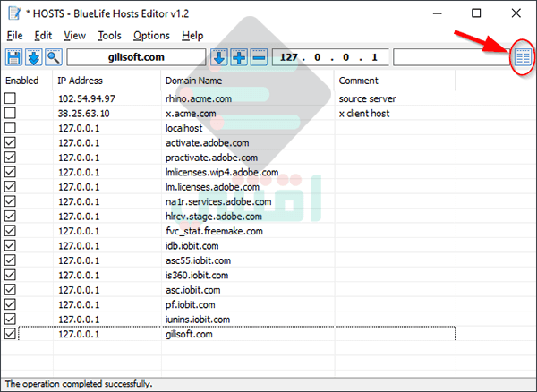Screen dimensions: 537x392
Task: Uncheck the gilisoft.com entry checkbox
Action: point(10,334)
